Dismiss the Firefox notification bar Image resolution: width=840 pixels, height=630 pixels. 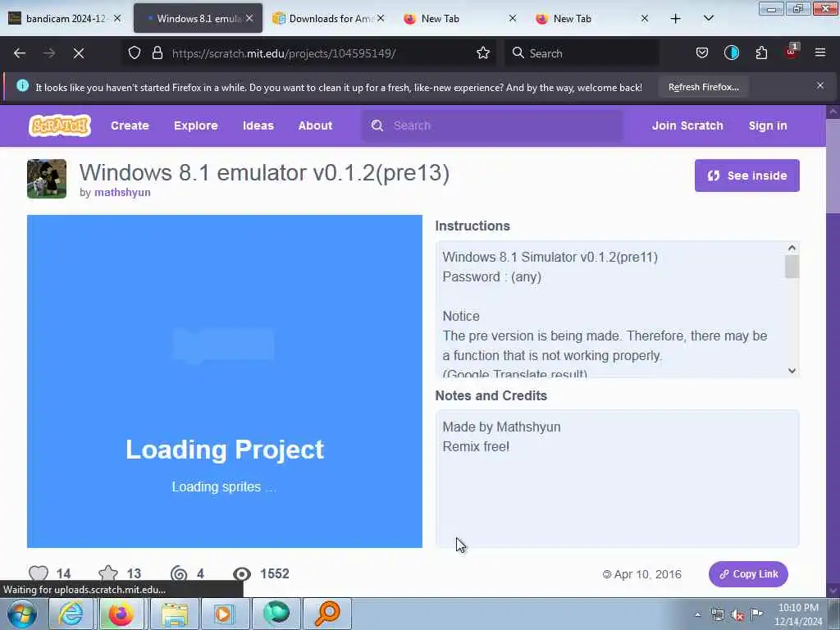[820, 85]
